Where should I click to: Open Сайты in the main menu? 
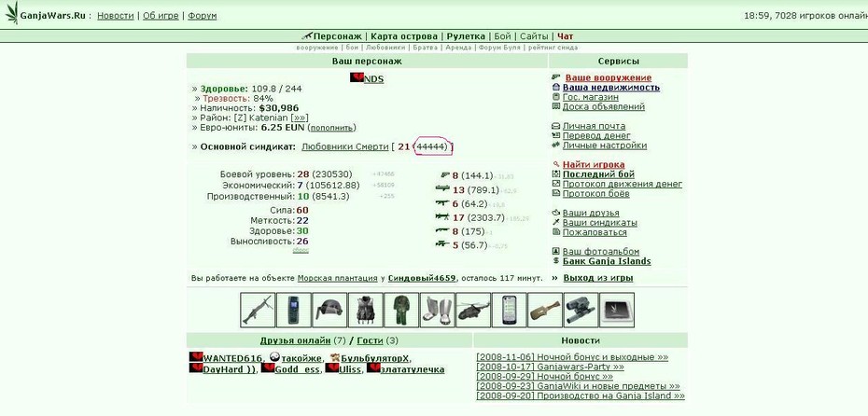click(x=534, y=36)
